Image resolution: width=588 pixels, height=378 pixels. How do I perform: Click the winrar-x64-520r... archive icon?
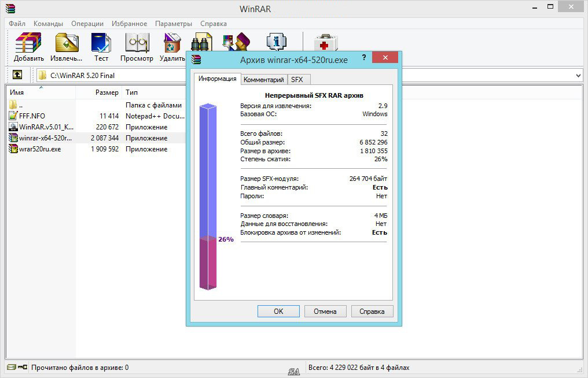[x=13, y=138]
